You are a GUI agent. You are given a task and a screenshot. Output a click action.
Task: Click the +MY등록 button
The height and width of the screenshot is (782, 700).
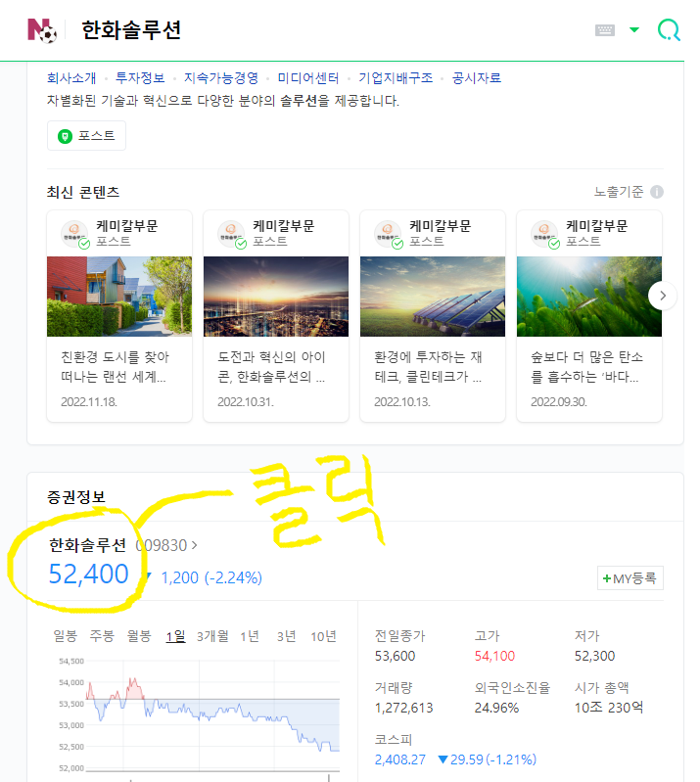click(630, 578)
